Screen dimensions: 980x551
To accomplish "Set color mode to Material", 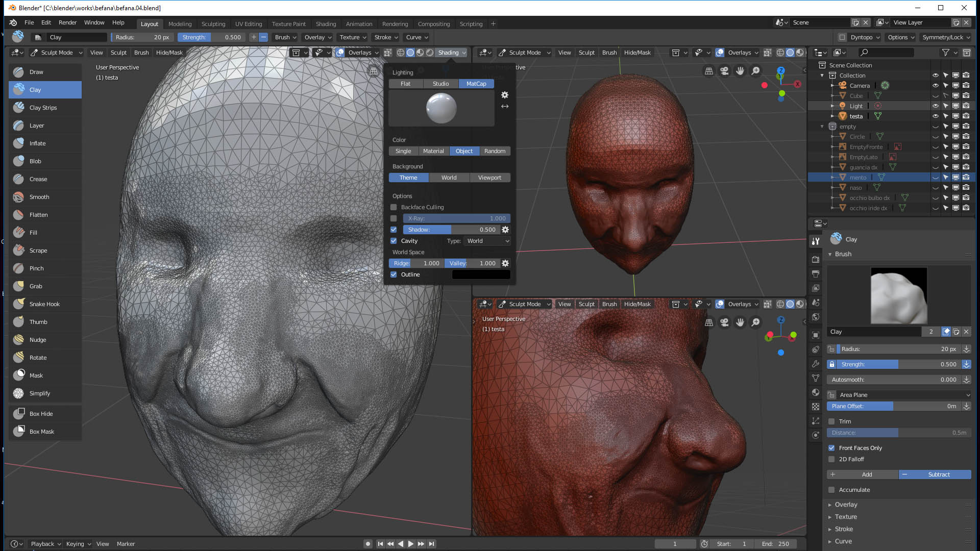I will [433, 151].
